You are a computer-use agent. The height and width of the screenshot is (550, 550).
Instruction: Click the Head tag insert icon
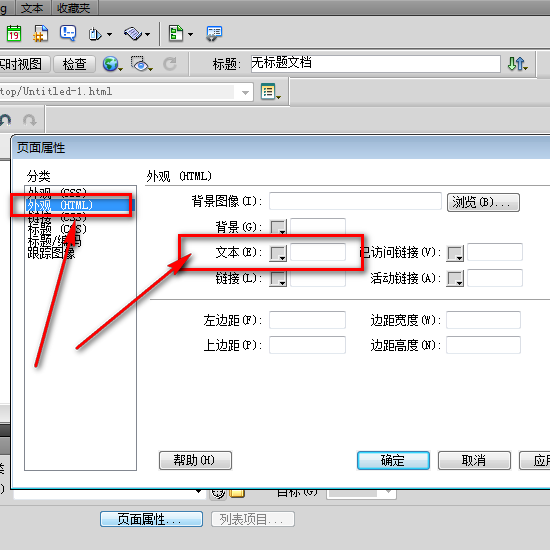click(x=94, y=34)
